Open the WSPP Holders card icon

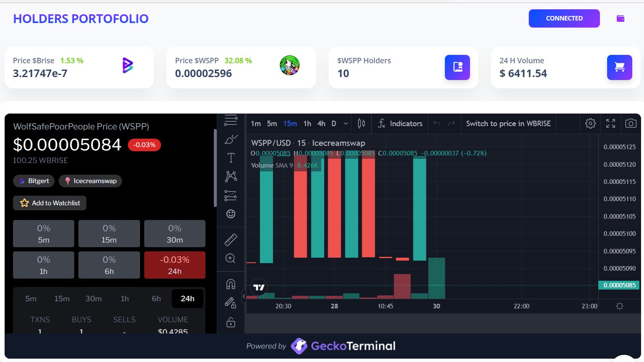[457, 67]
